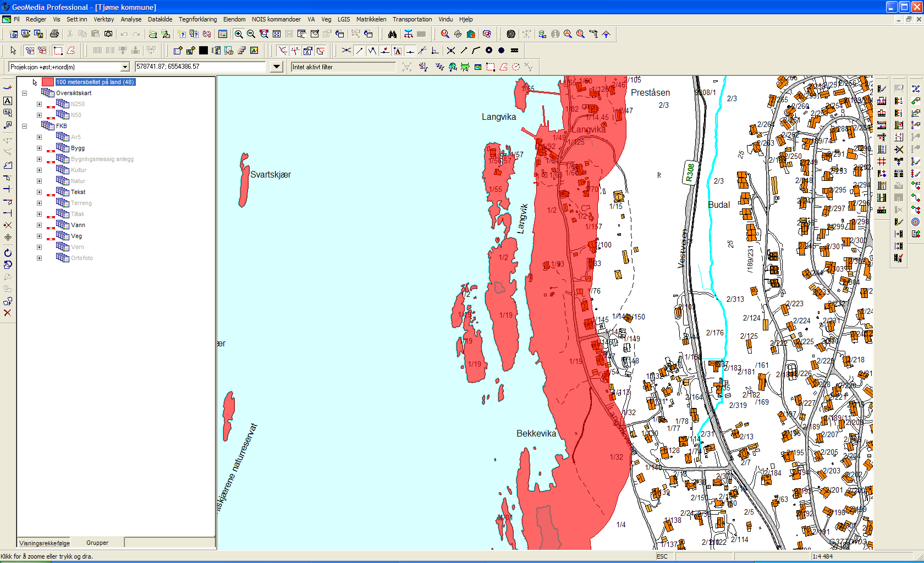Collapse the Oversiktskart group
This screenshot has height=563, width=924.
click(24, 93)
